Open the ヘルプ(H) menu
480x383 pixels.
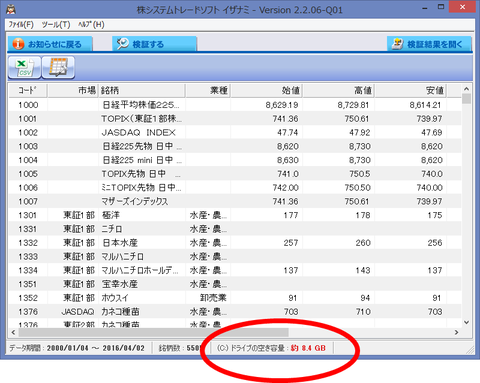tap(91, 25)
